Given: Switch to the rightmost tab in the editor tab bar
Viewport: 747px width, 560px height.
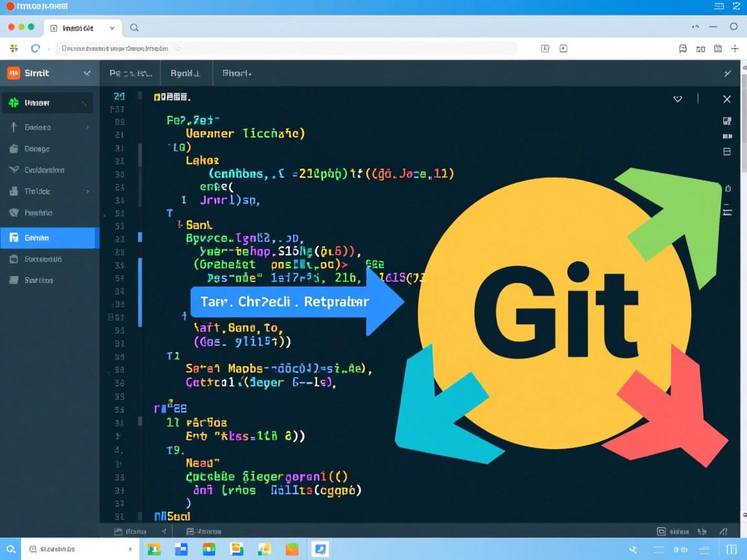Looking at the screenshot, I should pos(236,73).
